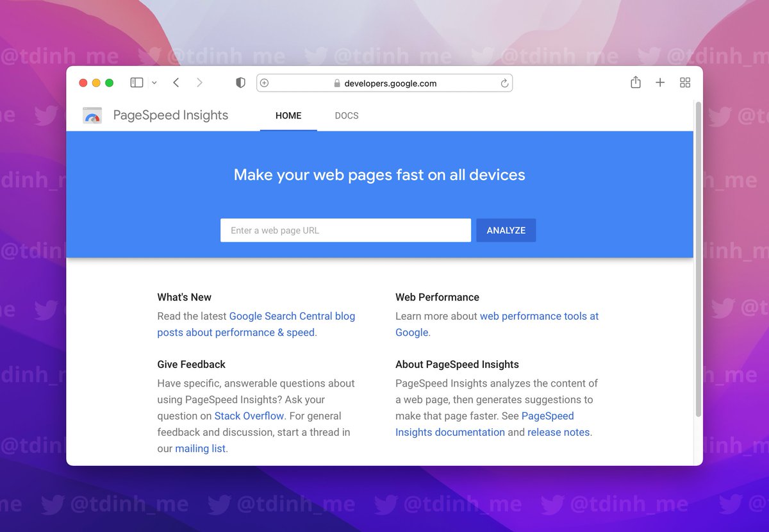Open web performance tools at Google link
This screenshot has height=532, width=769.
coord(497,324)
